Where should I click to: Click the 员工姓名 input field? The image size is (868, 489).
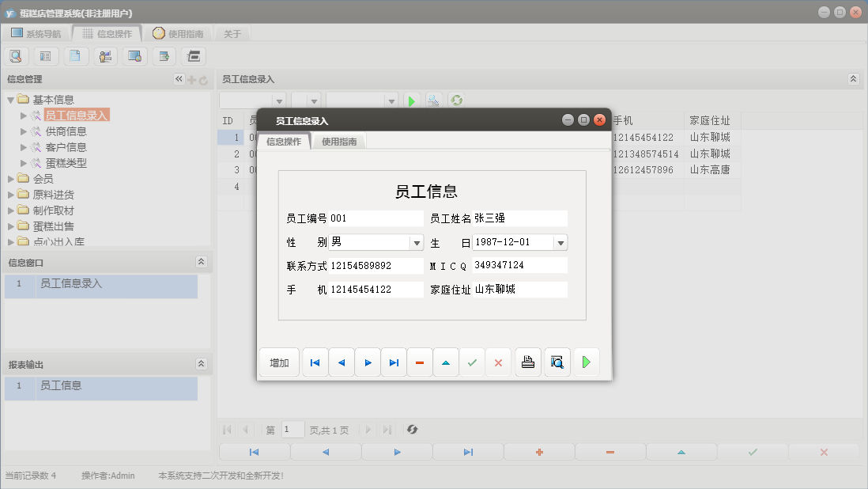click(x=519, y=218)
